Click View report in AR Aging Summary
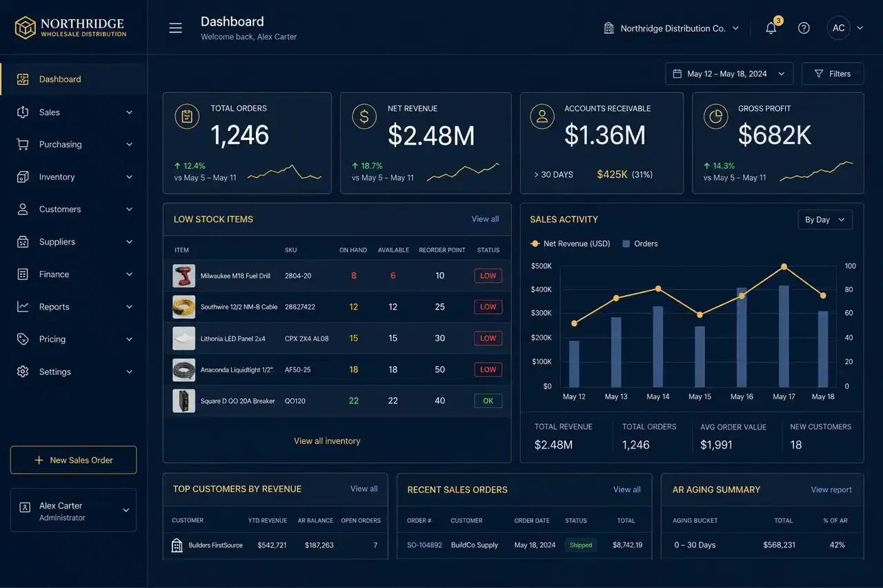The width and height of the screenshot is (883, 588). tap(831, 490)
